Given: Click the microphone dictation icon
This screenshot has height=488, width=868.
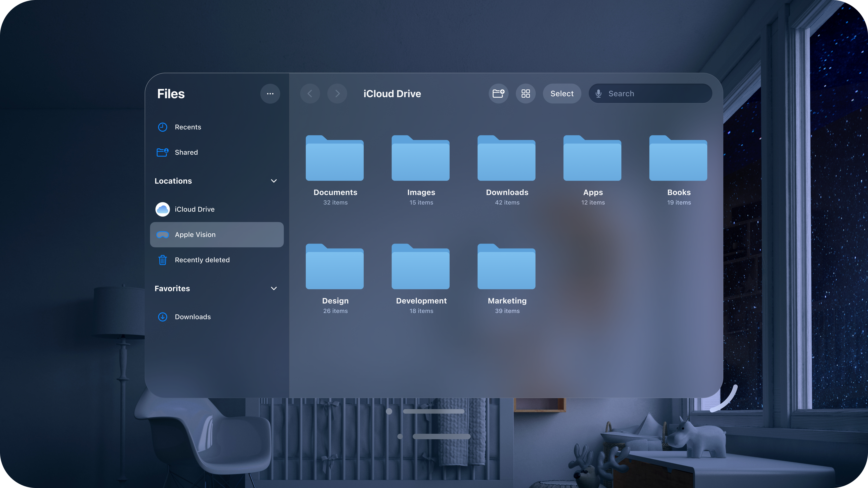Looking at the screenshot, I should (x=598, y=94).
